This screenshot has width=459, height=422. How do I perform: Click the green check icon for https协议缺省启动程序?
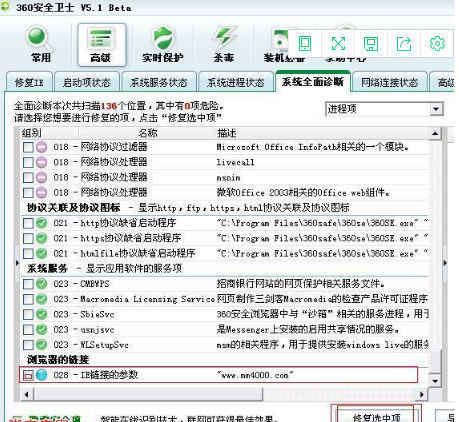pos(42,238)
